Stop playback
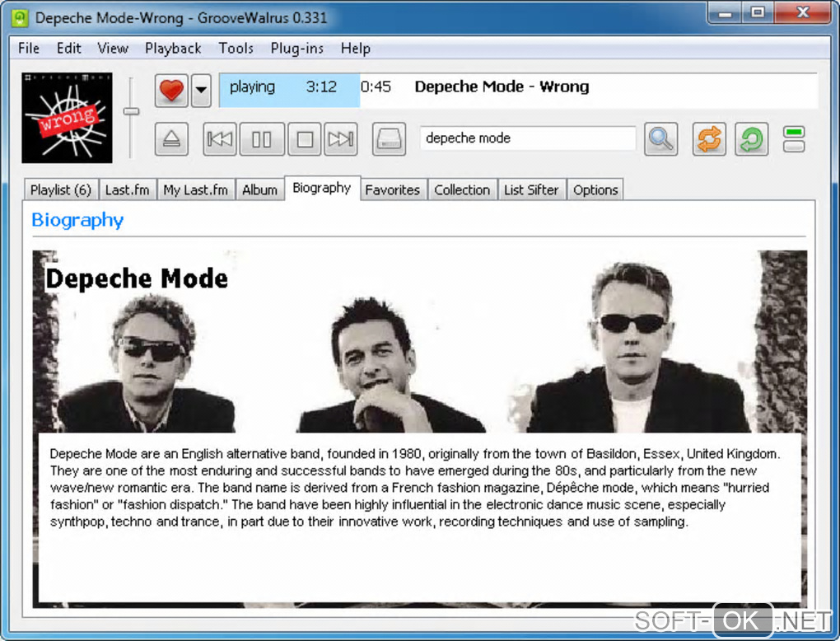The height and width of the screenshot is (641, 840). [305, 139]
